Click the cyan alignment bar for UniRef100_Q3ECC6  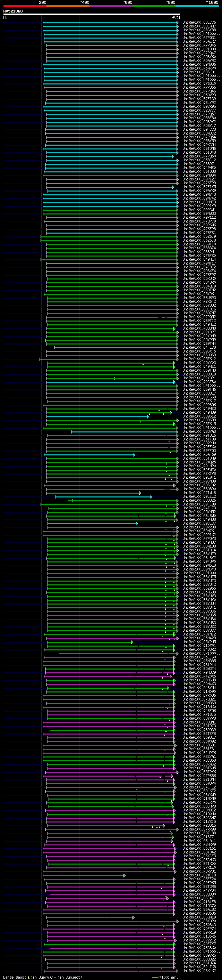pos(110,23)
